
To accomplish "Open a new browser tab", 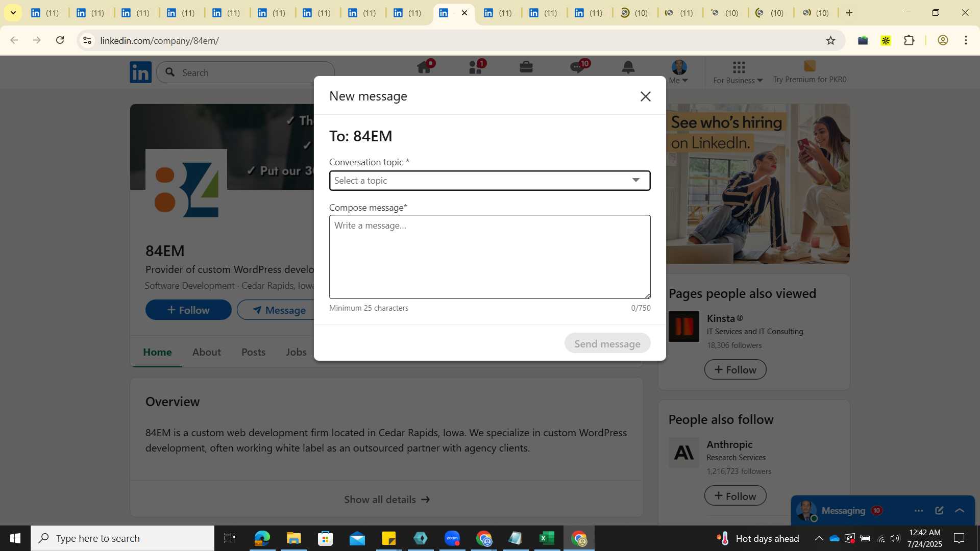I will click(849, 13).
